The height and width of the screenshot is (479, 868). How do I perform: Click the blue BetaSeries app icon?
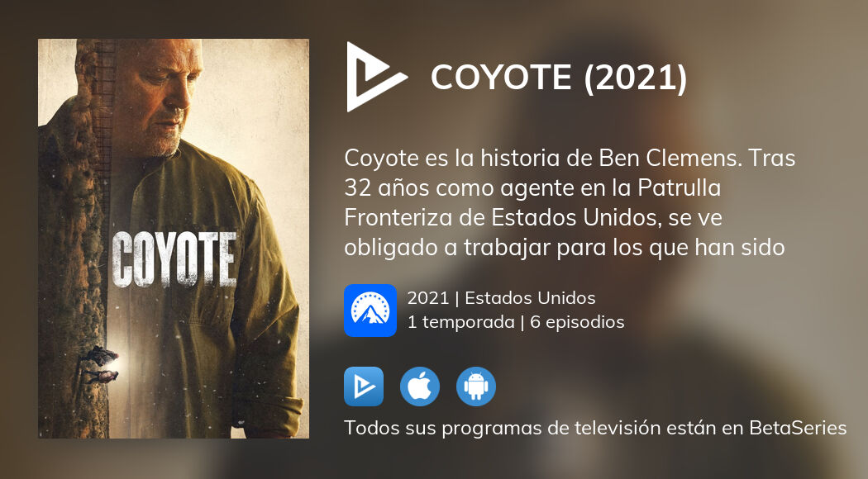pyautogui.click(x=364, y=387)
